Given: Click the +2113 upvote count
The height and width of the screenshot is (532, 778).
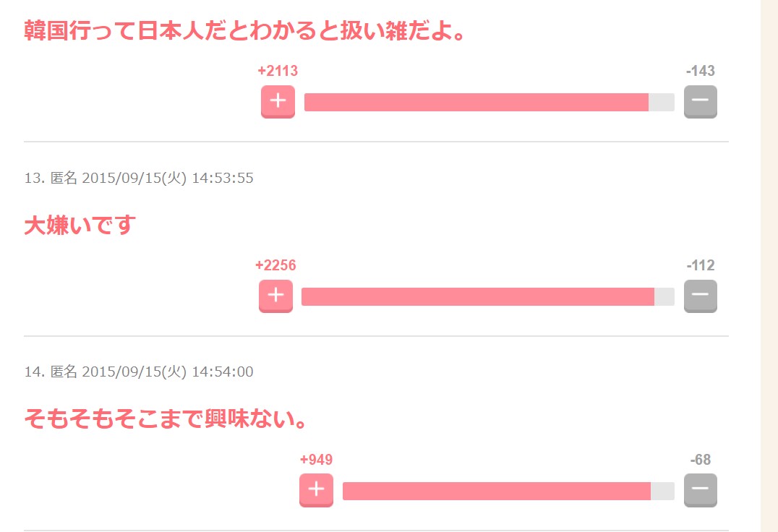Looking at the screenshot, I should point(278,71).
